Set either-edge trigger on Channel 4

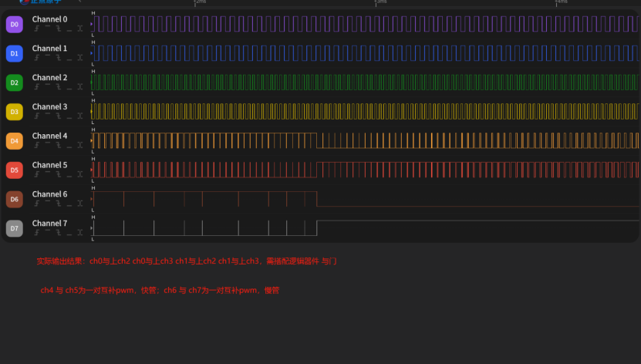click(80, 145)
